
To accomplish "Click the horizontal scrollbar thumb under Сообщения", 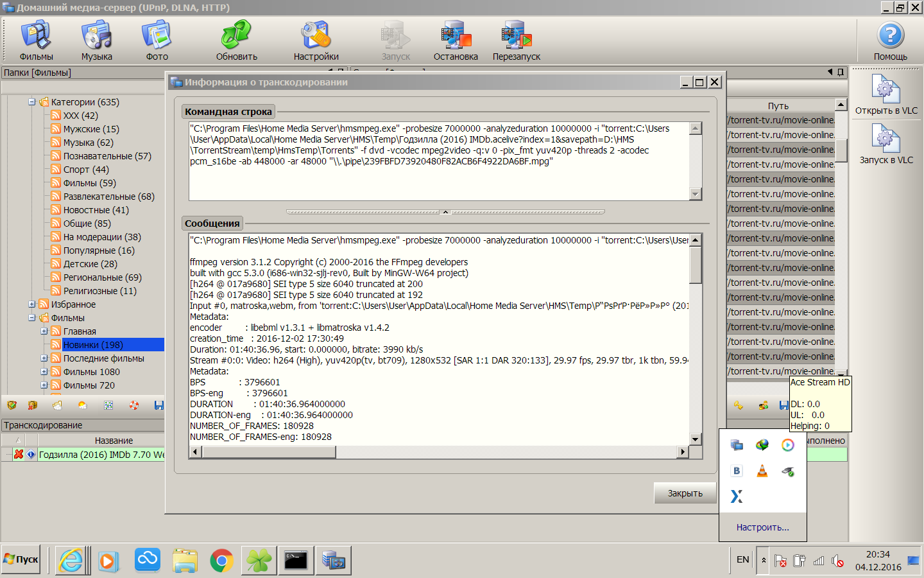I will [x=268, y=452].
